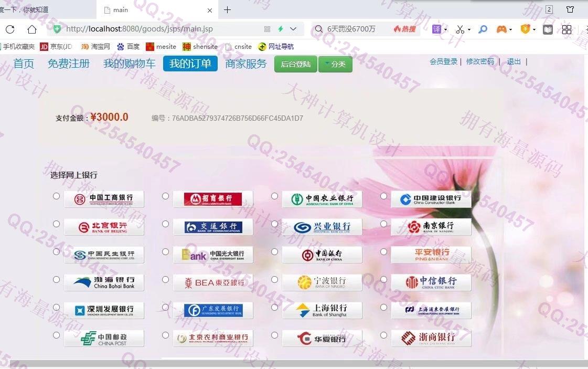This screenshot has width=588, height=369.
Task: Select the 交通银行 radio button
Action: click(165, 224)
